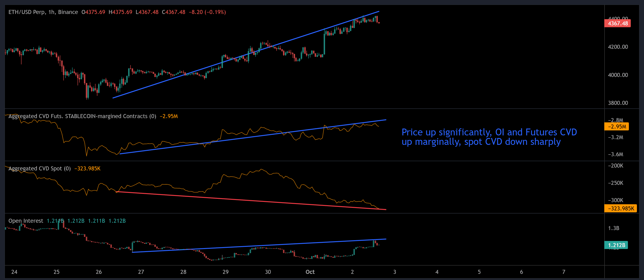Select the red trend line on Spot CVD
This screenshot has height=280, width=644.
(250, 201)
